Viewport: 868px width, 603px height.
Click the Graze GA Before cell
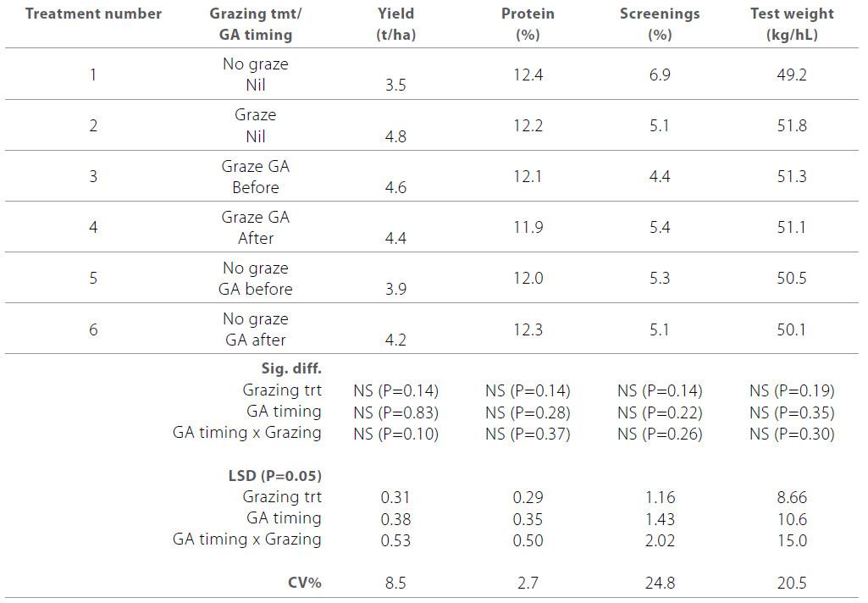256,176
